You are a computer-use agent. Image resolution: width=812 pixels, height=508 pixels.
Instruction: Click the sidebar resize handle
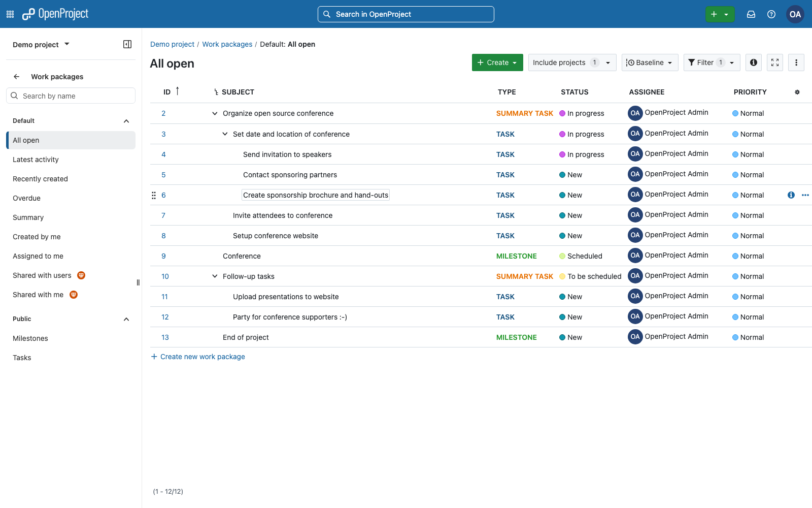pyautogui.click(x=138, y=282)
